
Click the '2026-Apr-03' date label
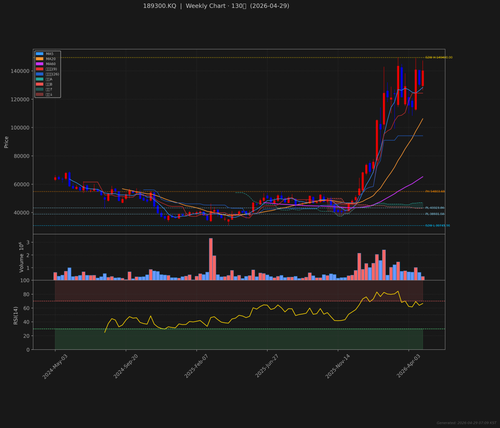pyautogui.click(x=409, y=366)
